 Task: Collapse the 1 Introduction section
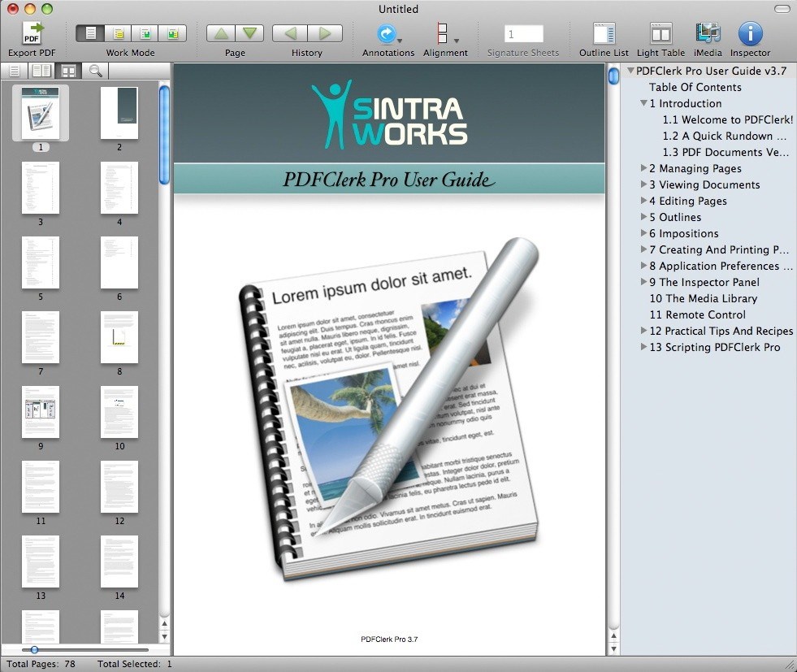pyautogui.click(x=643, y=103)
